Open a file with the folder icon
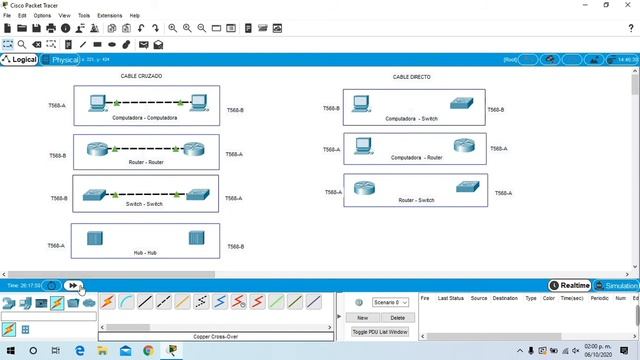Viewport: 640px width, 360px height. click(22, 28)
